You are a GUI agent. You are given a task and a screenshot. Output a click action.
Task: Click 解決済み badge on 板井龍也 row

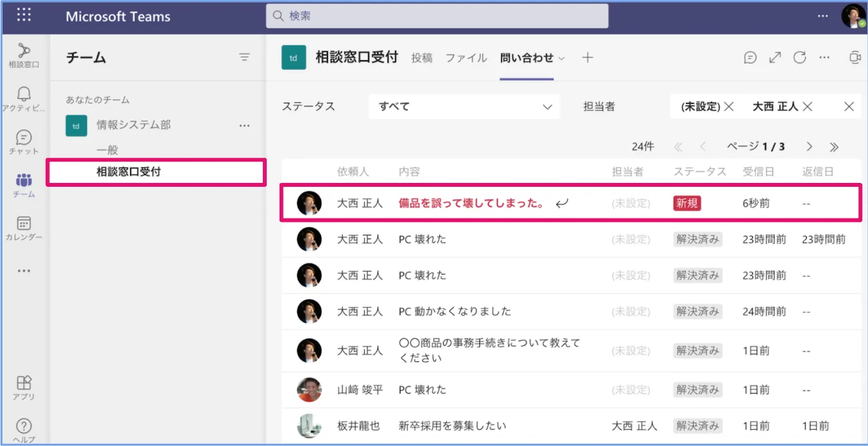point(697,426)
